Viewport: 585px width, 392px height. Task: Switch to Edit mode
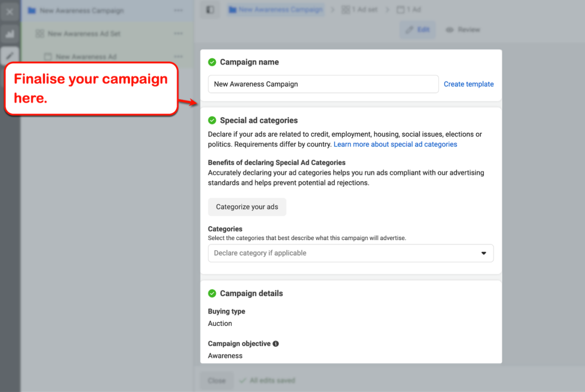click(x=418, y=30)
